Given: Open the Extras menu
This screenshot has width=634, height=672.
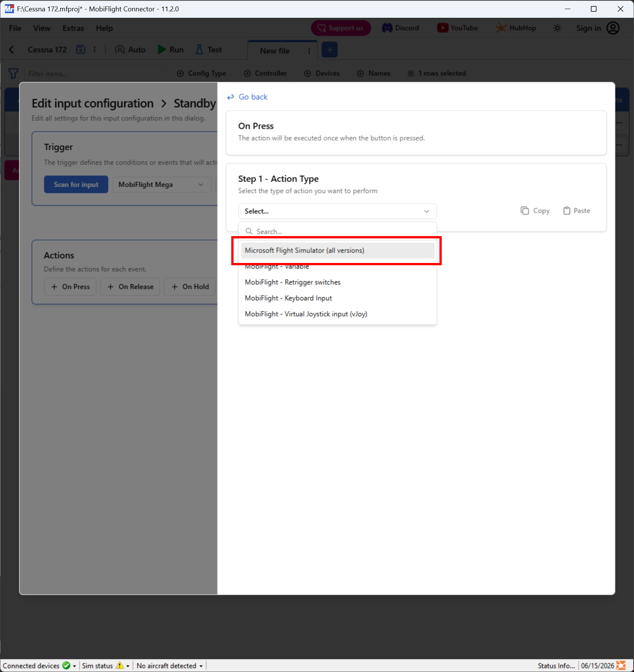Looking at the screenshot, I should click(73, 28).
